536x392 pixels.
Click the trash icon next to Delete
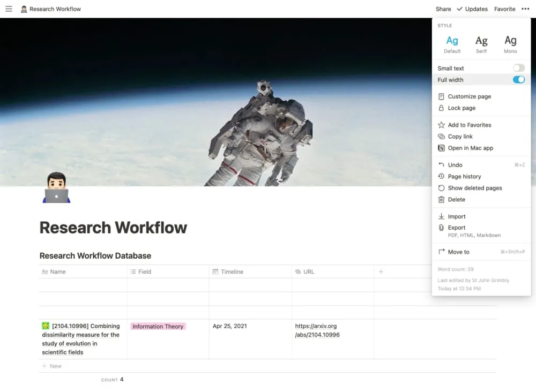click(x=441, y=199)
